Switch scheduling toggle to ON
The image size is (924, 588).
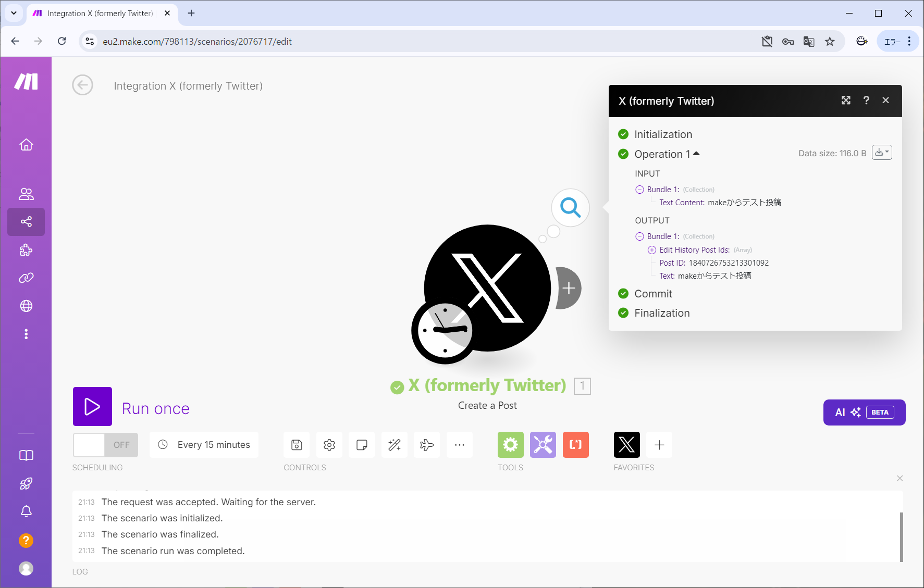pos(89,445)
